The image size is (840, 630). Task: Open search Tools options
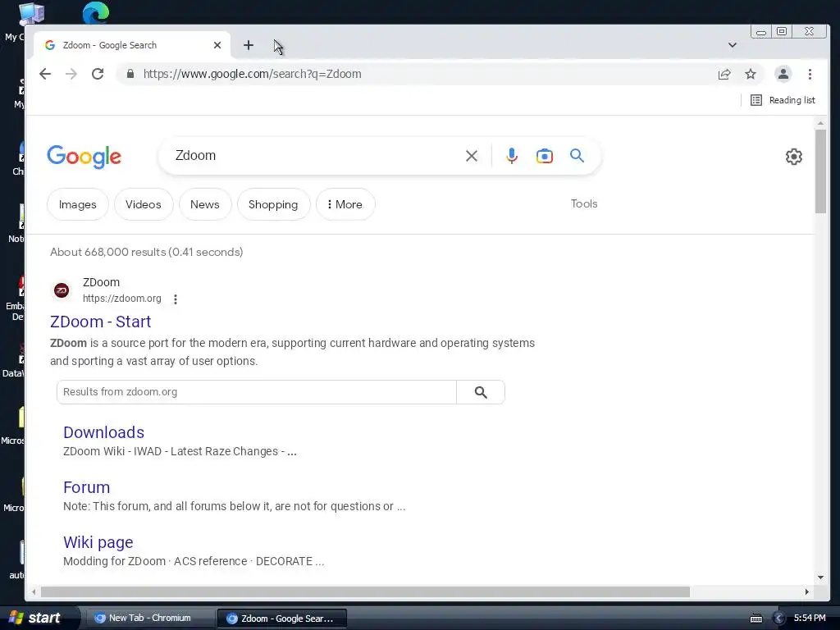pos(584,203)
